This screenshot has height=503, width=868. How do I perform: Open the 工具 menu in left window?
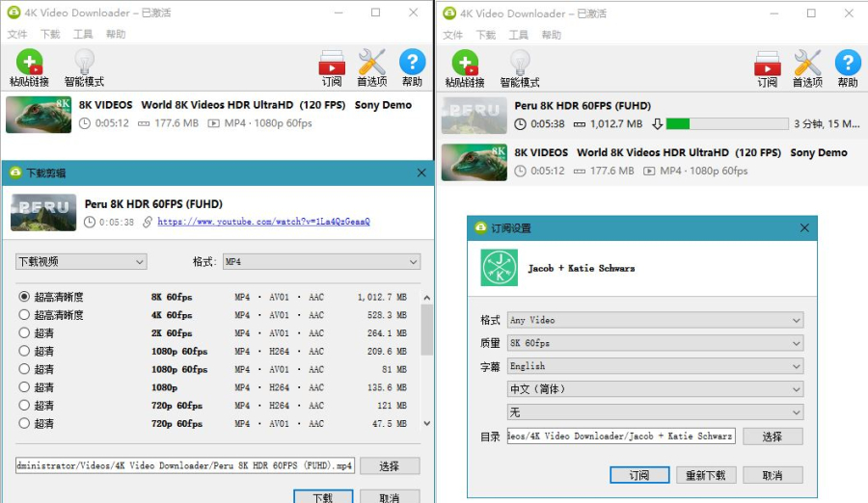coord(83,35)
